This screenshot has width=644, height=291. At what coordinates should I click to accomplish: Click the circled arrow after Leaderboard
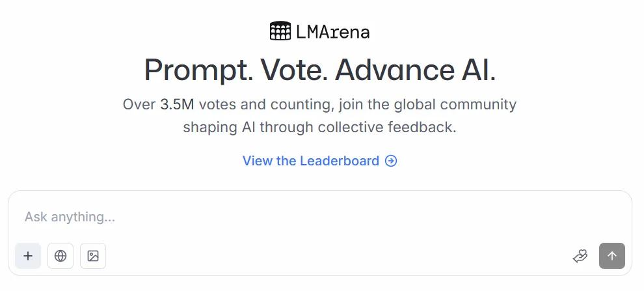pos(391,161)
